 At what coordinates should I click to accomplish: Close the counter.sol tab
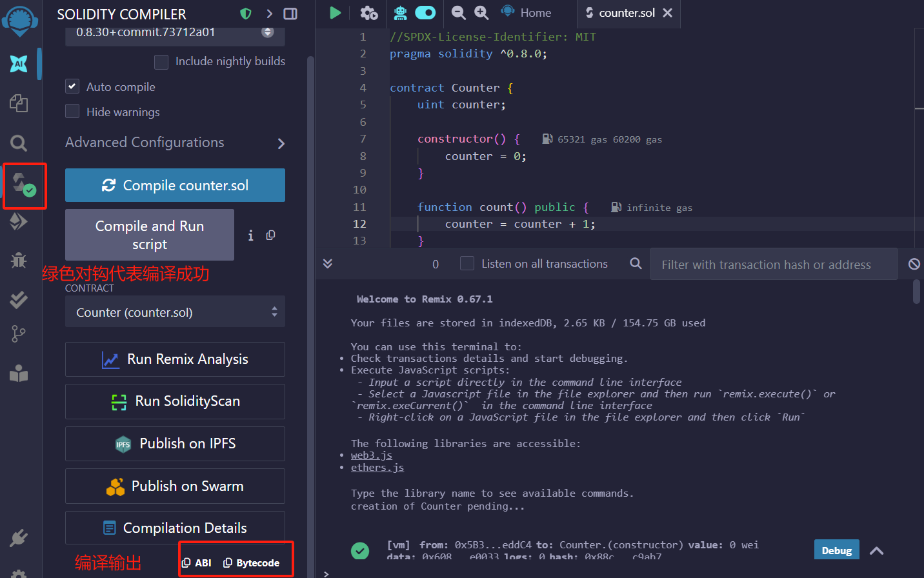[x=668, y=13]
